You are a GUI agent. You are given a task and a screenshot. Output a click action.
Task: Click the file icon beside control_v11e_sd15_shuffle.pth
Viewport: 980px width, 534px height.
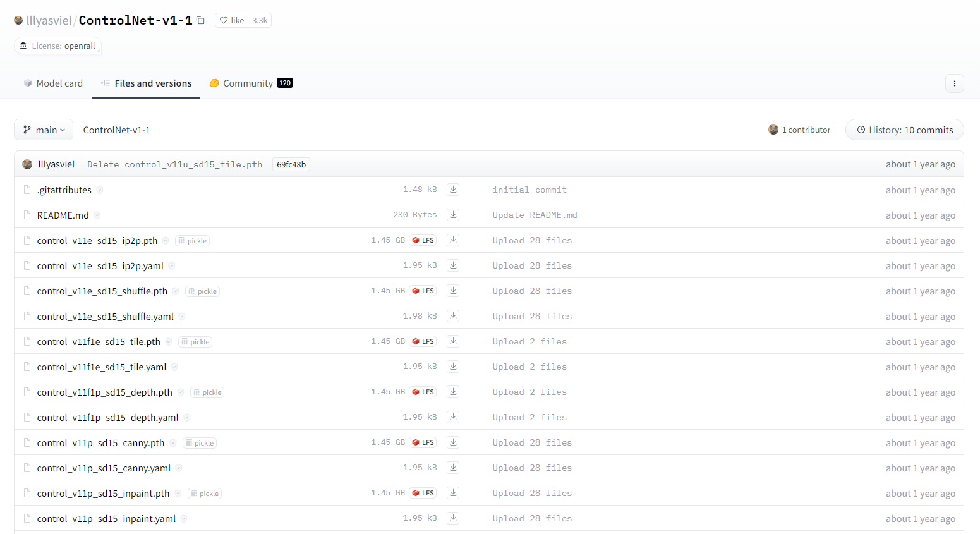point(27,291)
